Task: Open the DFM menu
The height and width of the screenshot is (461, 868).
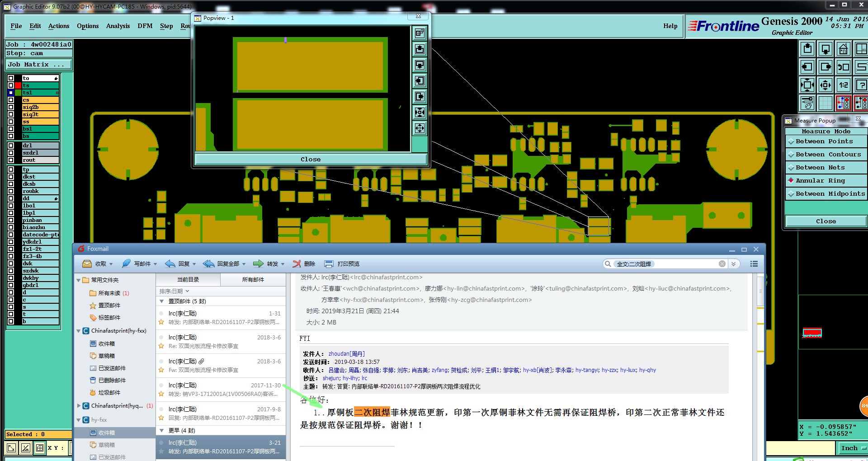Action: click(x=145, y=26)
